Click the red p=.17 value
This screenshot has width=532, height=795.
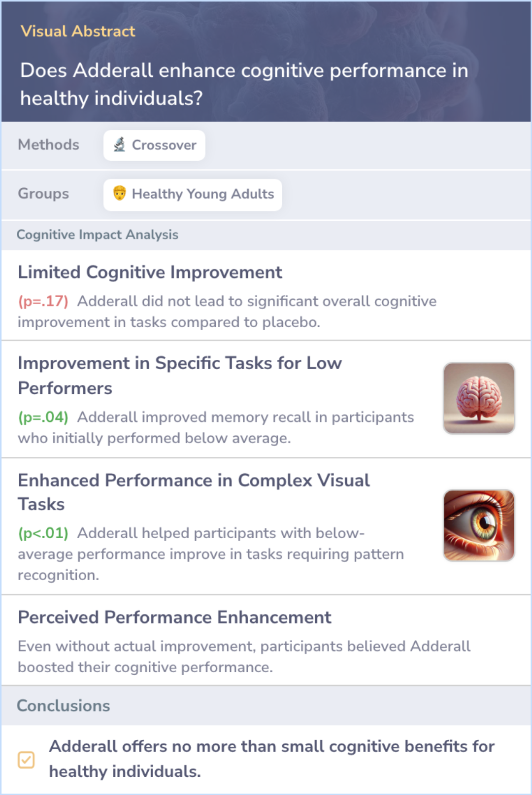[x=43, y=301]
